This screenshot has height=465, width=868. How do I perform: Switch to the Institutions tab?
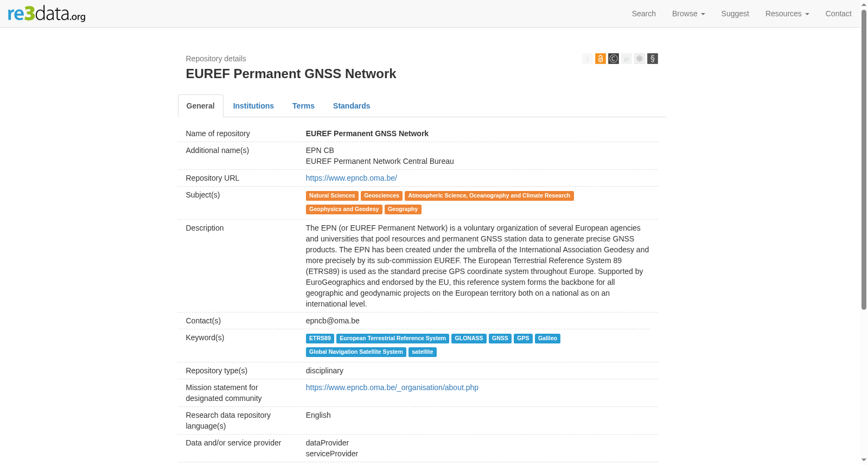click(x=253, y=106)
